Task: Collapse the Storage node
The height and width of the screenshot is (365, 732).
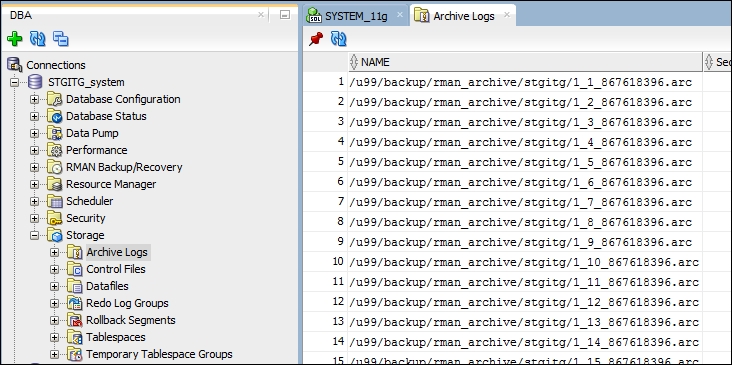Action: tap(35, 235)
